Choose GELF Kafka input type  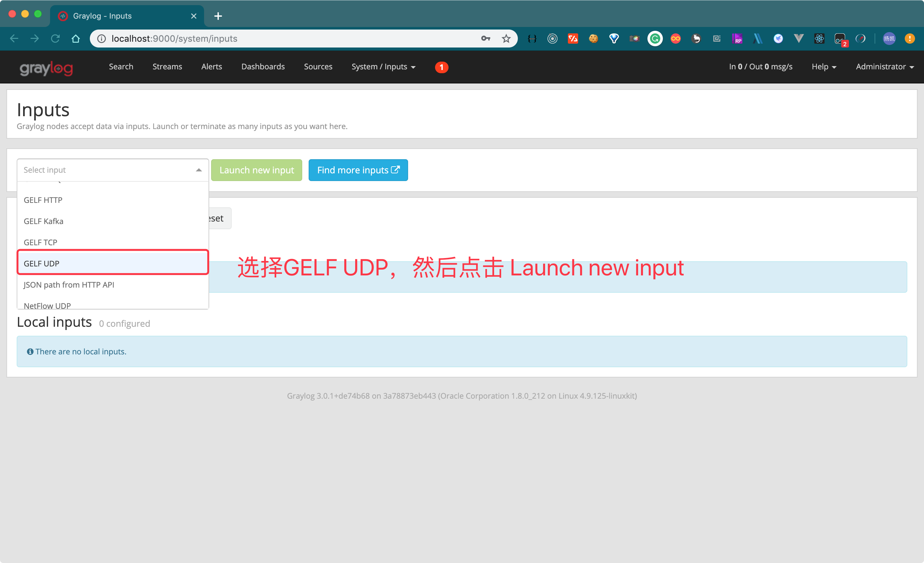113,221
